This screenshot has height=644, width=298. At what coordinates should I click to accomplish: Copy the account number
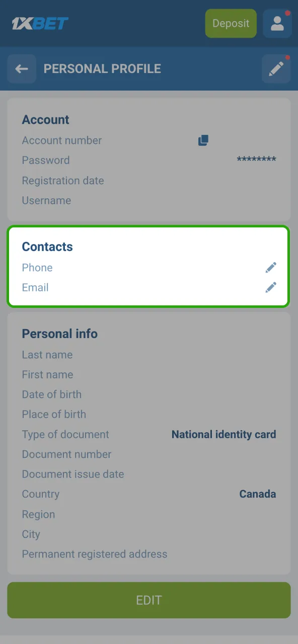(x=203, y=140)
